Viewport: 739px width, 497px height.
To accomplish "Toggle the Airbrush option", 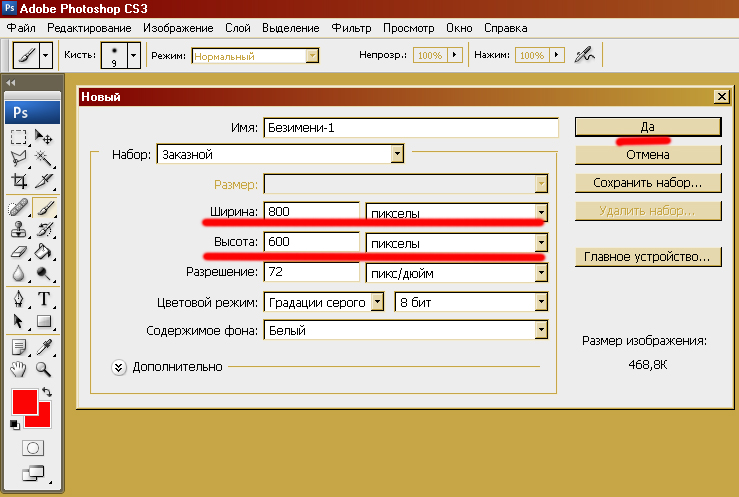I will (584, 55).
